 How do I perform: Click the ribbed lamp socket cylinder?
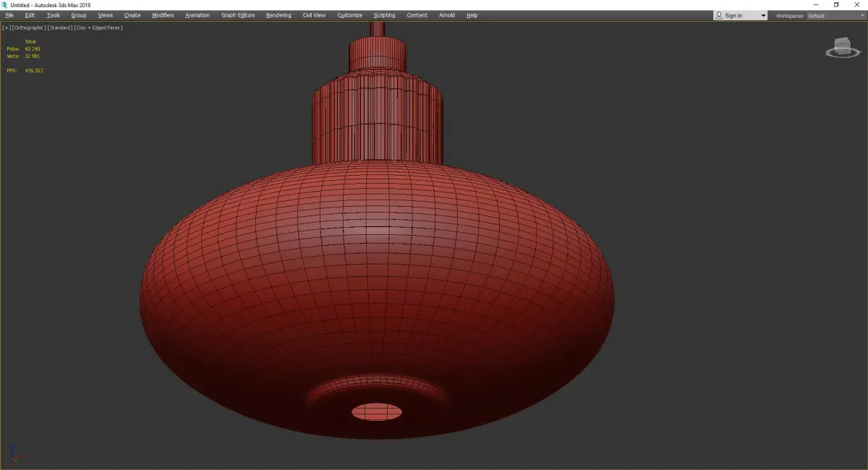tap(377, 116)
